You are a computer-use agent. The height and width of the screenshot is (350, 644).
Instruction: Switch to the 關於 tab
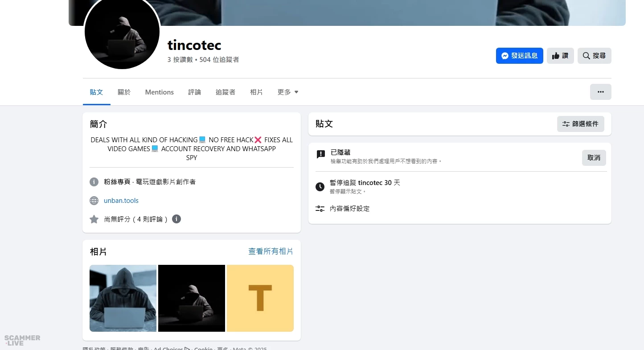pos(124,92)
